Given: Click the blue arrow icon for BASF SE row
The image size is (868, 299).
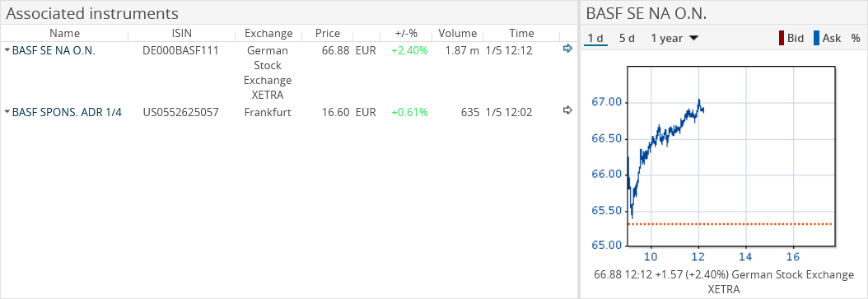Looking at the screenshot, I should 567,49.
